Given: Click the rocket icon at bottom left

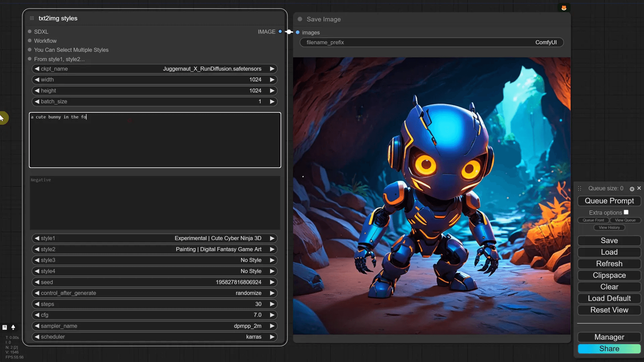Looking at the screenshot, I should point(13,327).
